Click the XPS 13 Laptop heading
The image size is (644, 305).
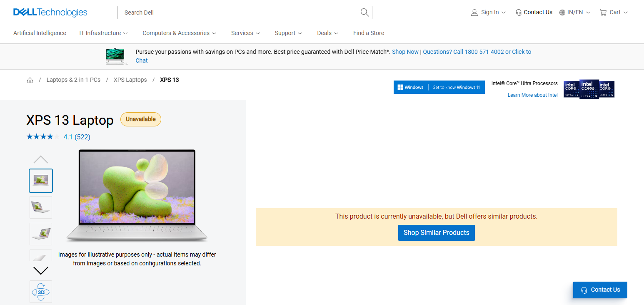[70, 120]
